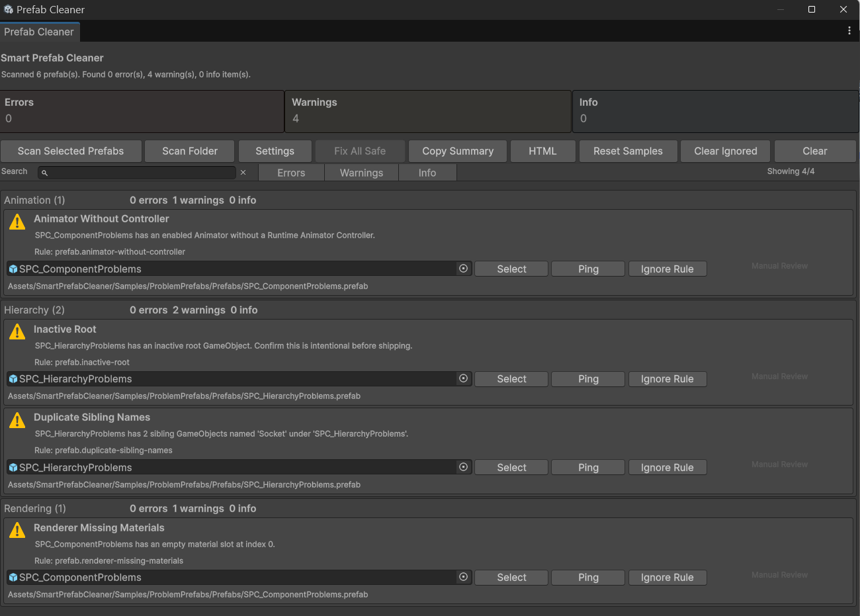Toggle the Warnings filter
This screenshot has width=860, height=616.
(x=361, y=173)
